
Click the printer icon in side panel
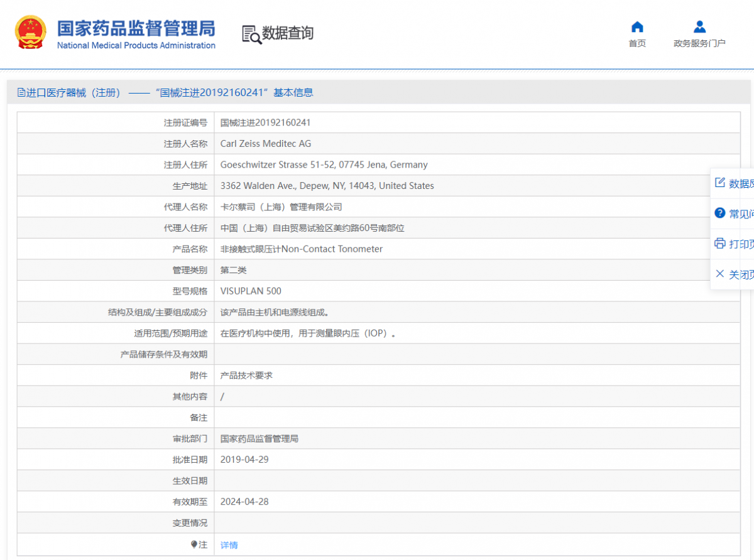[720, 244]
